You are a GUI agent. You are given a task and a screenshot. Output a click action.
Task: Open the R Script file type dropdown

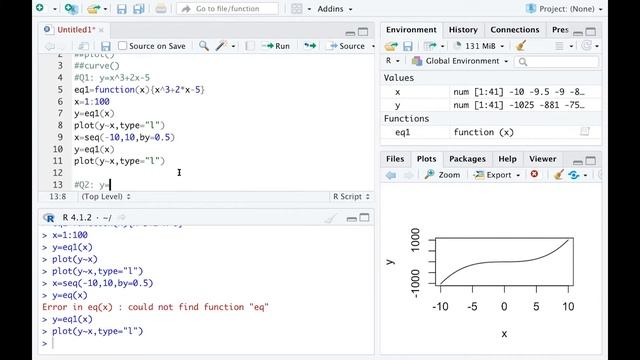point(351,197)
